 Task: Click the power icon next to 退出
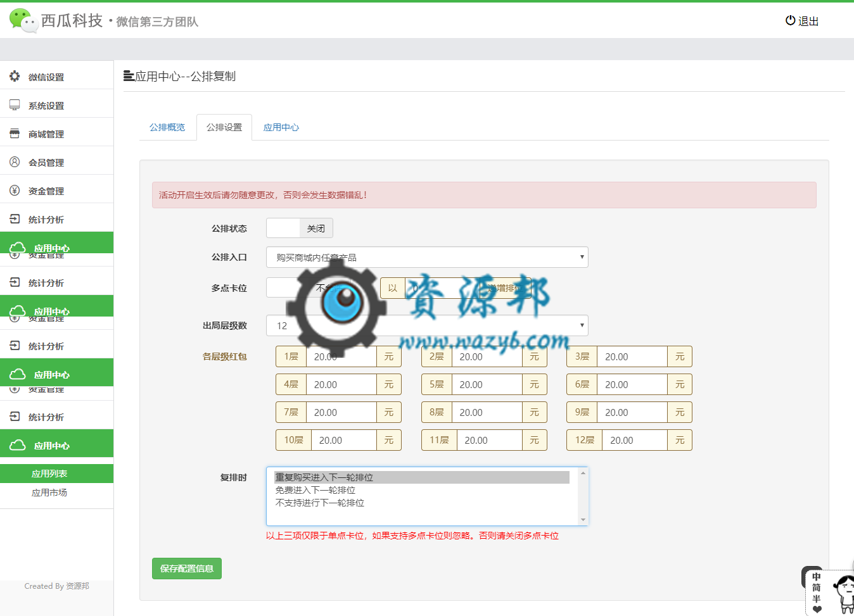coord(790,20)
